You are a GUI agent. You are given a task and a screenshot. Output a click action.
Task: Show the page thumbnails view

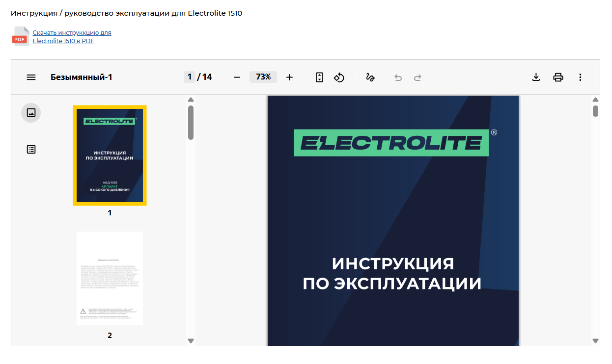pyautogui.click(x=31, y=113)
